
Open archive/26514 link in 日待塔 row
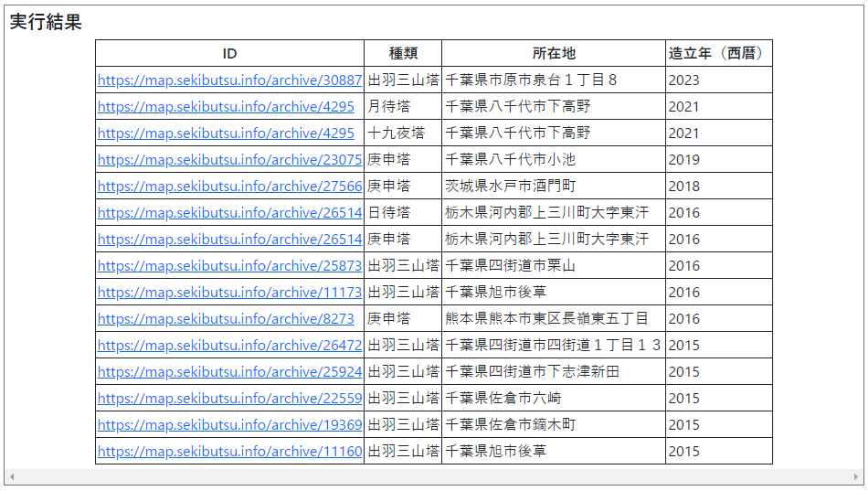pos(229,213)
